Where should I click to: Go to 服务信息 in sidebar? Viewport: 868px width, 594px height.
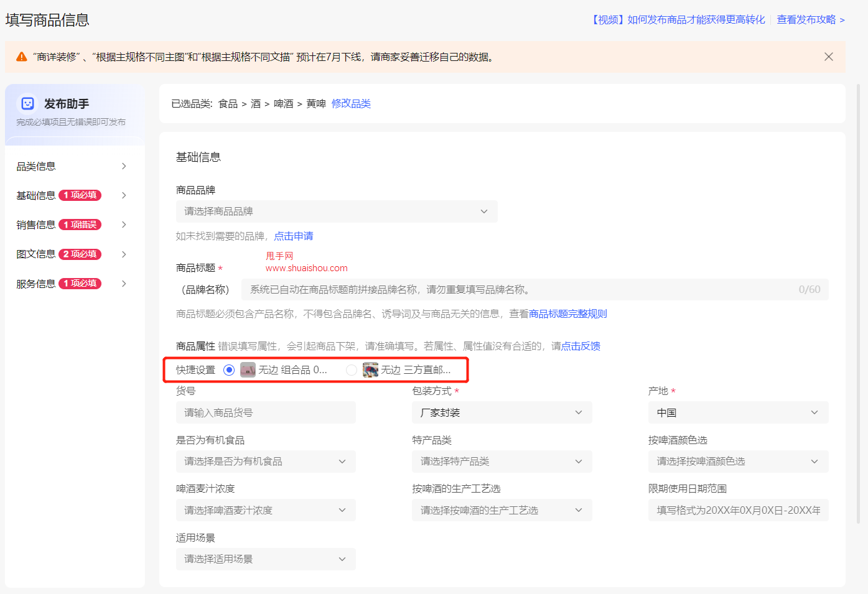click(x=36, y=284)
